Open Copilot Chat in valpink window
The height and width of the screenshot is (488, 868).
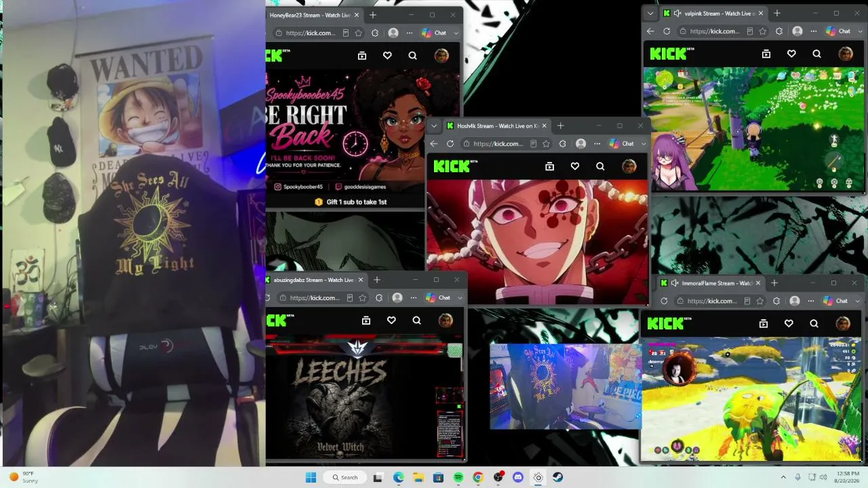coord(838,31)
